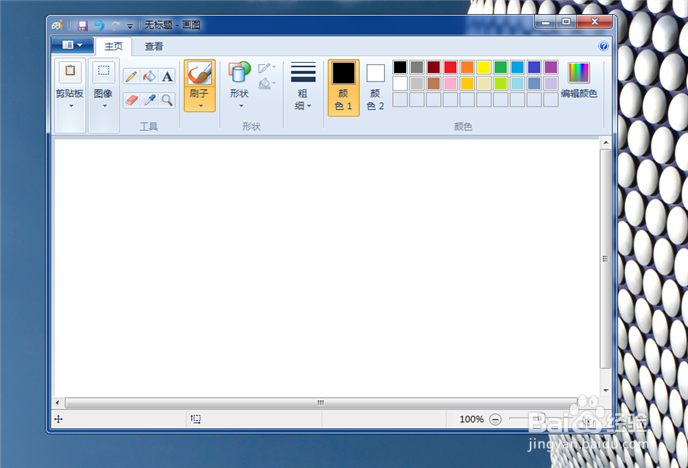Pick the orange color swatch
The image size is (688, 468).
467,67
